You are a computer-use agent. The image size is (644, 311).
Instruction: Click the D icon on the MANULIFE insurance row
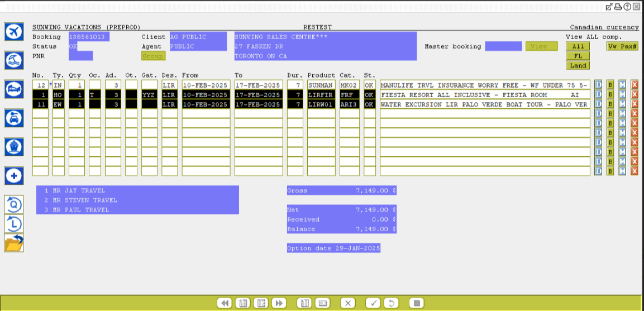[x=598, y=85]
